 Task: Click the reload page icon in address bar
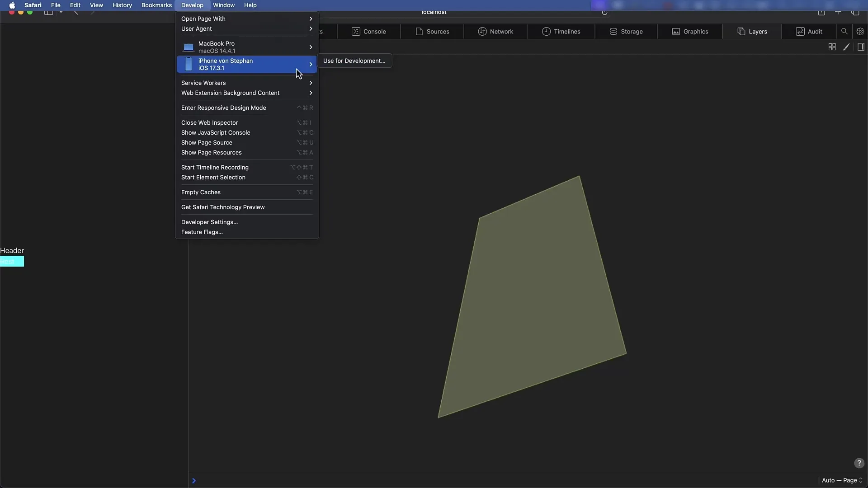(604, 12)
